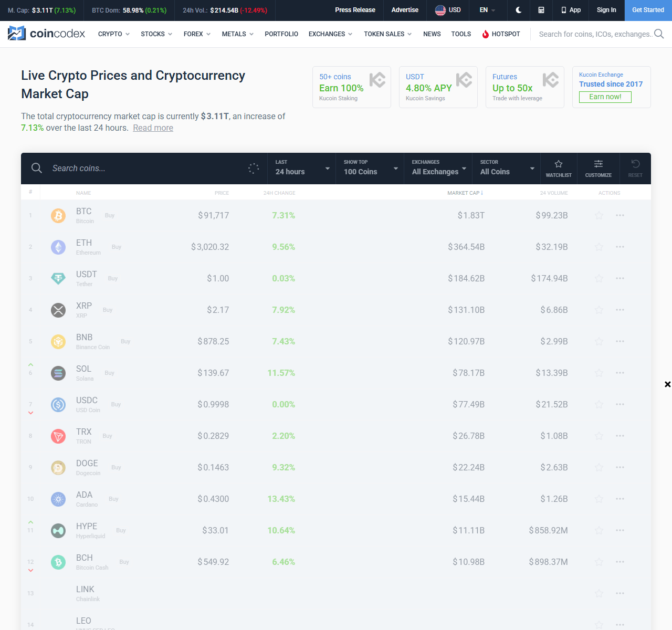The height and width of the screenshot is (630, 672).
Task: Go to the Portfolio menu item
Action: tap(281, 34)
